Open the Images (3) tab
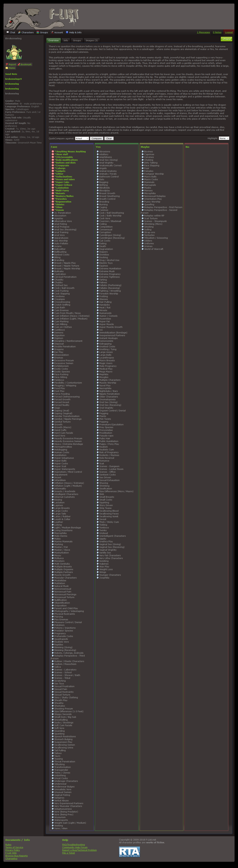Viewport: 238px width, 868px height. point(92,40)
